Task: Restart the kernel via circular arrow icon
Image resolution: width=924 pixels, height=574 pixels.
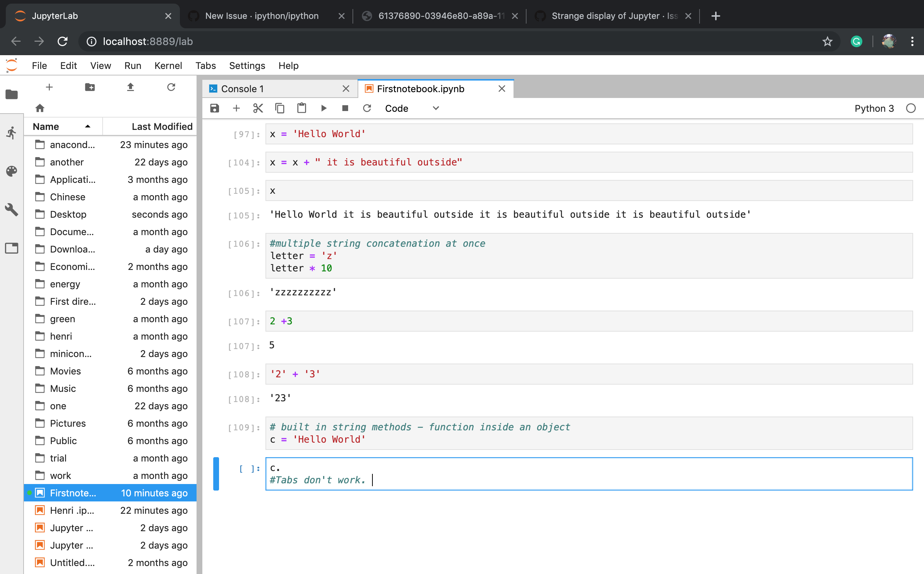Action: [x=367, y=108]
